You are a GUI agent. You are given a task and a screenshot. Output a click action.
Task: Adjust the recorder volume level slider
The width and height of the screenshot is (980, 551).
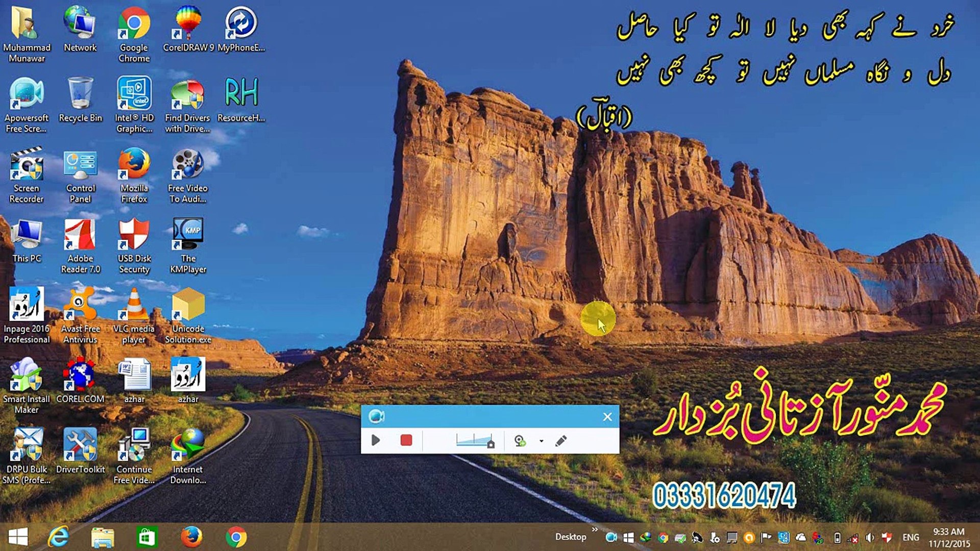tap(475, 440)
